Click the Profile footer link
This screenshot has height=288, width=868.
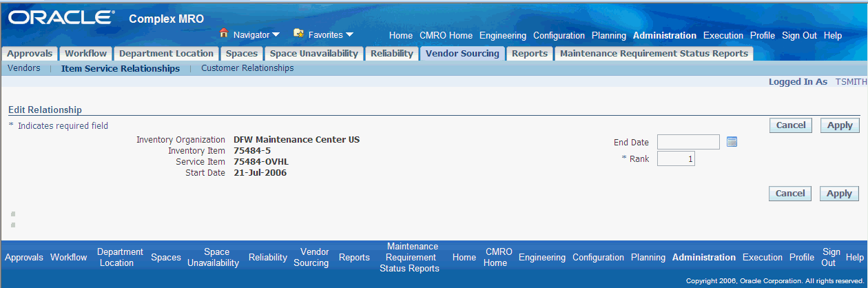click(x=802, y=257)
